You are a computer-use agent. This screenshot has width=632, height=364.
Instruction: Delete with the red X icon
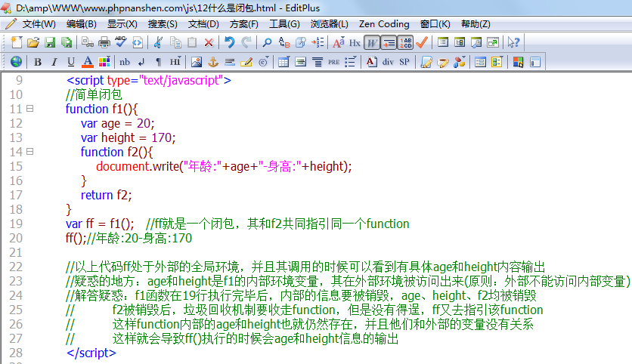coord(209,42)
